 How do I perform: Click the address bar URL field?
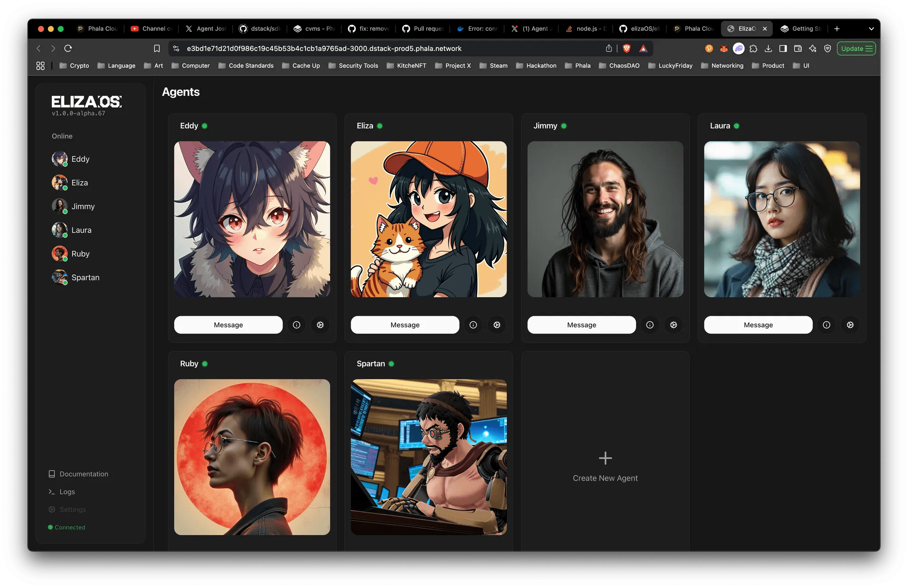click(324, 48)
